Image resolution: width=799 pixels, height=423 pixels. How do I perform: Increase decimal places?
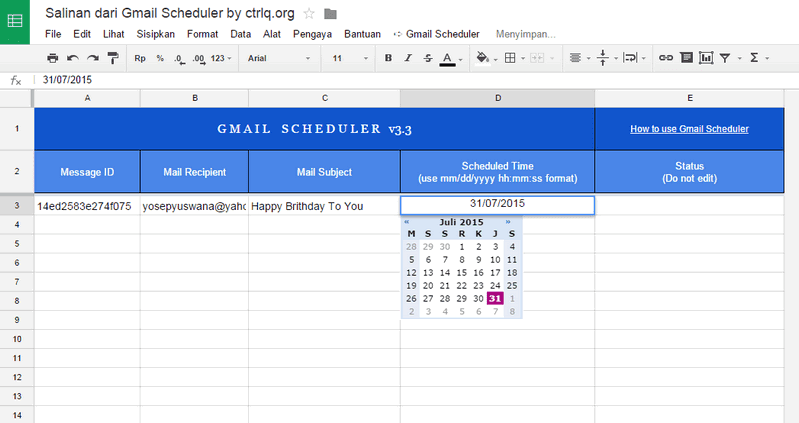199,59
